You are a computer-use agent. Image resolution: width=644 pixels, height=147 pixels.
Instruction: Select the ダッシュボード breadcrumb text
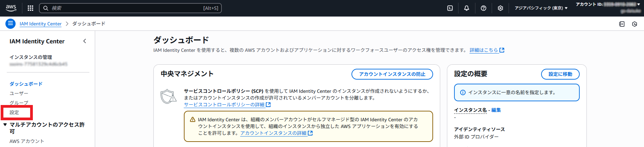(x=89, y=24)
